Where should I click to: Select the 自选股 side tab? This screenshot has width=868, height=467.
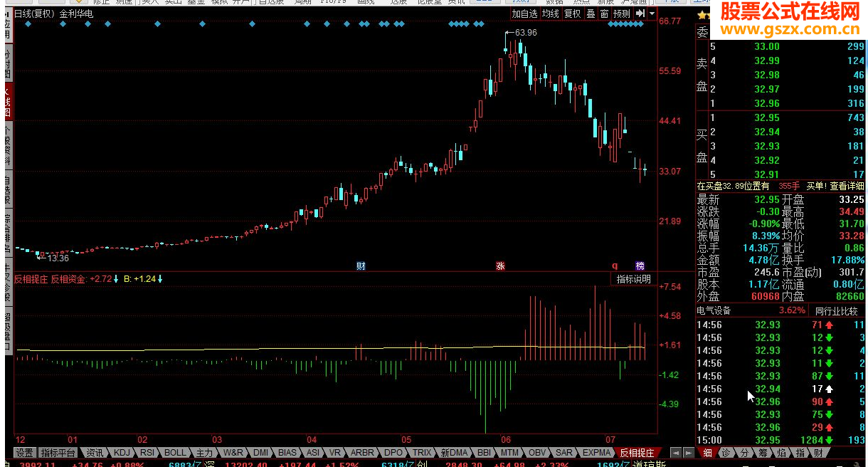pyautogui.click(x=8, y=189)
